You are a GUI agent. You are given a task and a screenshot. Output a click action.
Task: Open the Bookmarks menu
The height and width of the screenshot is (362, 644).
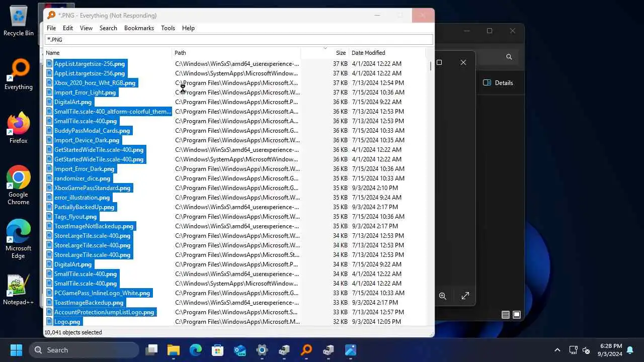pyautogui.click(x=139, y=28)
